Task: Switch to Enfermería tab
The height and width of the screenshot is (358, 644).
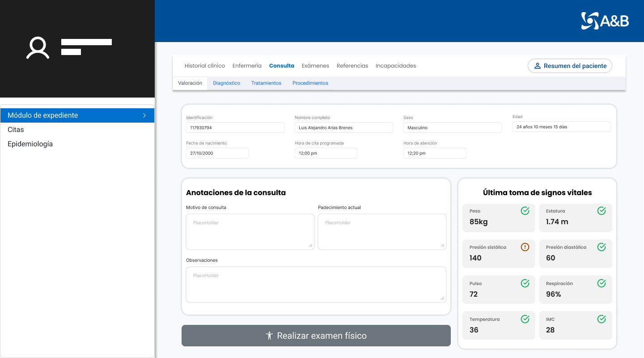Action: [247, 66]
